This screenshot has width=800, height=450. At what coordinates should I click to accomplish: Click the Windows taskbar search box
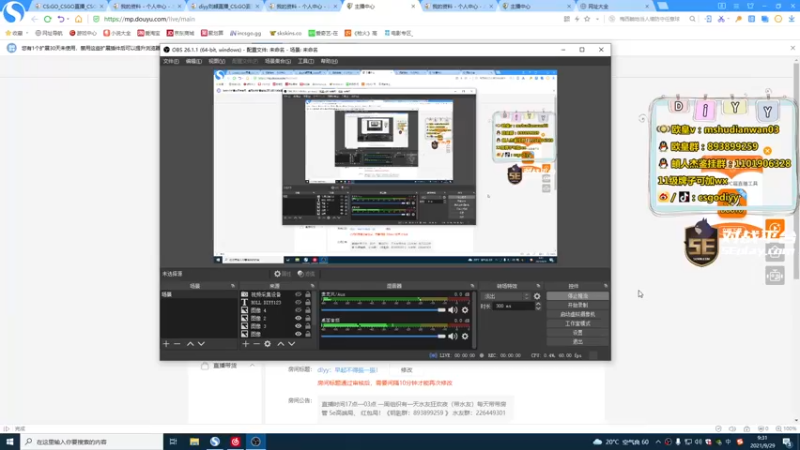coord(92,442)
